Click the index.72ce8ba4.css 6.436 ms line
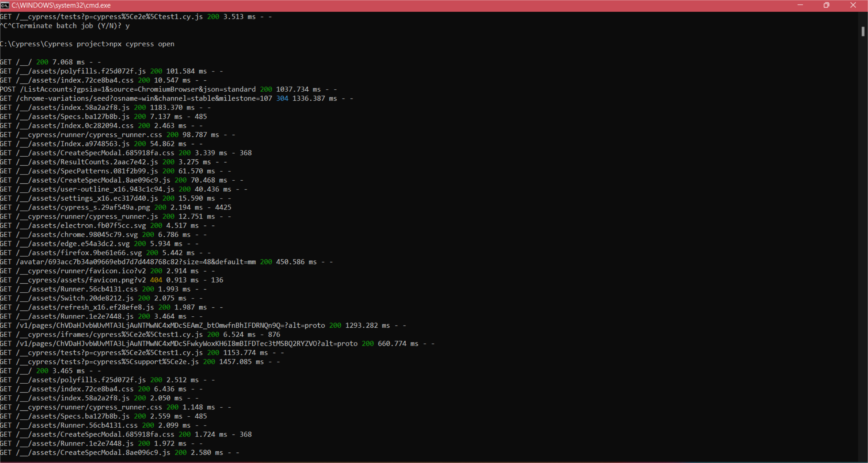Image resolution: width=868 pixels, height=463 pixels. point(101,389)
